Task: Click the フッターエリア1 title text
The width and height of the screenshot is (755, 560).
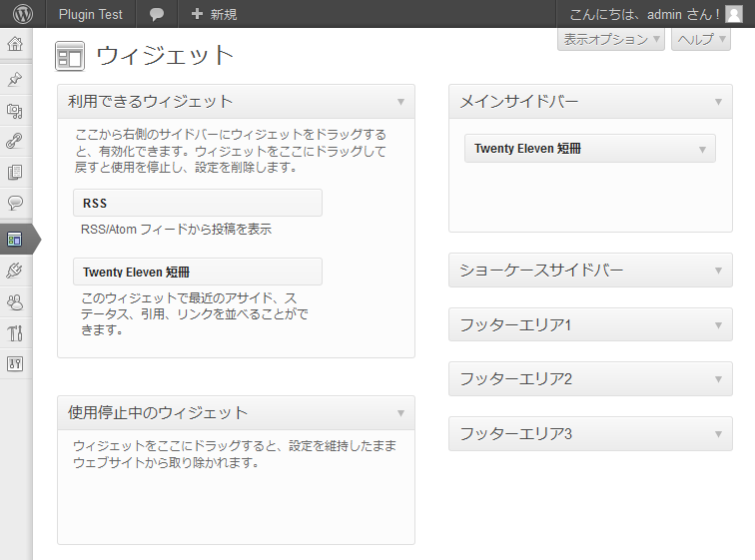Action: 515,324
